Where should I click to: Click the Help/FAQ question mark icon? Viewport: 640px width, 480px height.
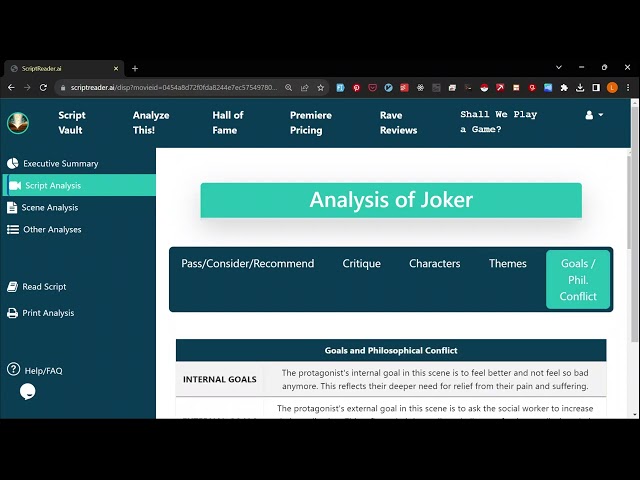(x=13, y=369)
